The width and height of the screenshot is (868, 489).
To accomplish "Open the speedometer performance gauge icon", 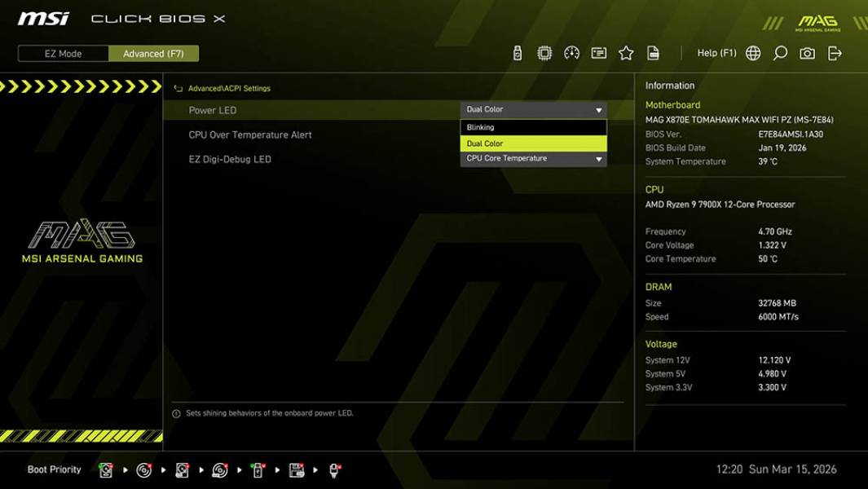I will [x=571, y=52].
